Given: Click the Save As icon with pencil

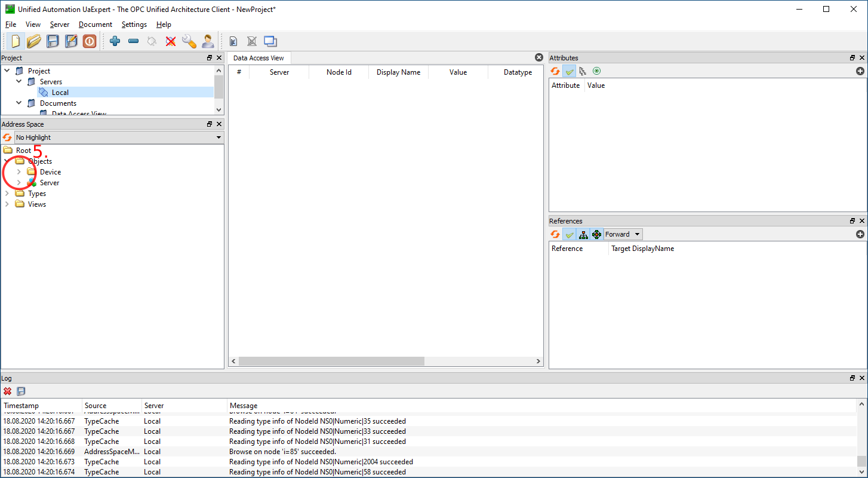Looking at the screenshot, I should tap(71, 41).
